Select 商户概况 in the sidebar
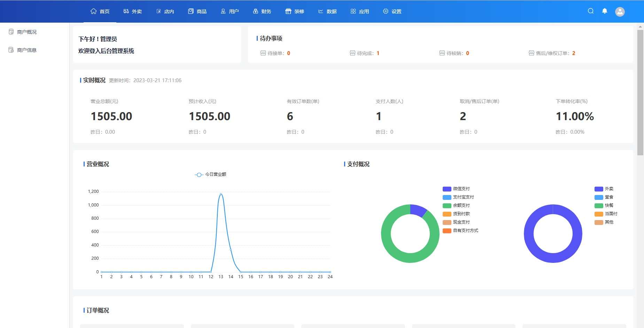644x328 pixels. pyautogui.click(x=27, y=32)
